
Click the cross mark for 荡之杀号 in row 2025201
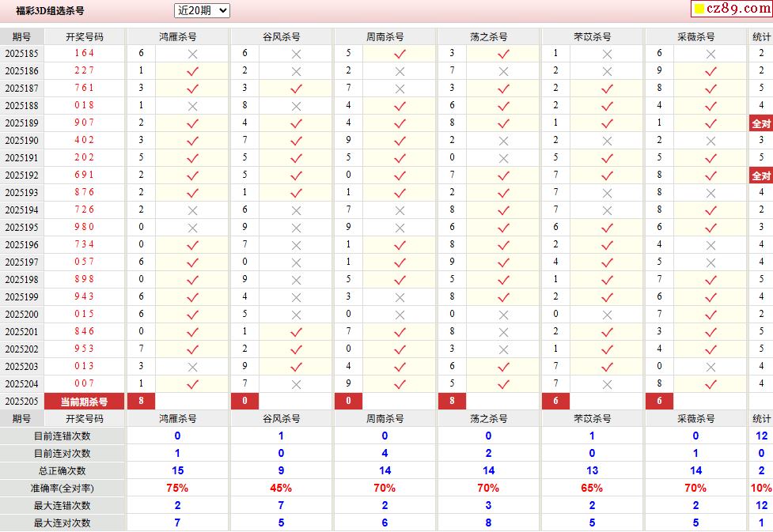click(x=503, y=332)
